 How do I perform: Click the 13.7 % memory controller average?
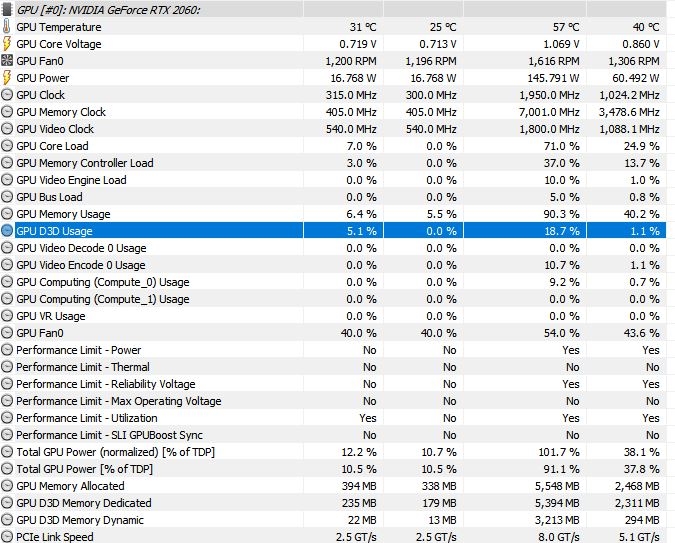pyautogui.click(x=642, y=163)
